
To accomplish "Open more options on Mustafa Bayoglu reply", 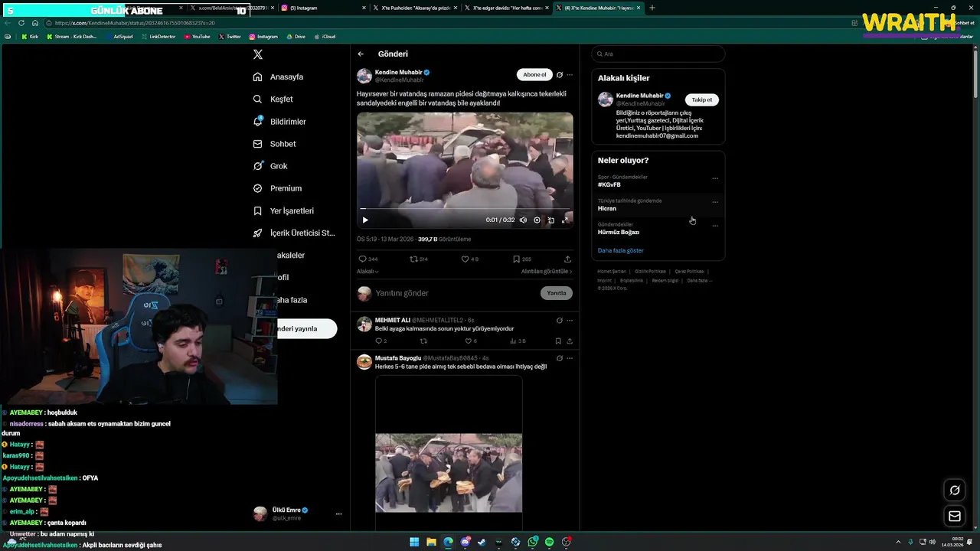I will point(570,358).
